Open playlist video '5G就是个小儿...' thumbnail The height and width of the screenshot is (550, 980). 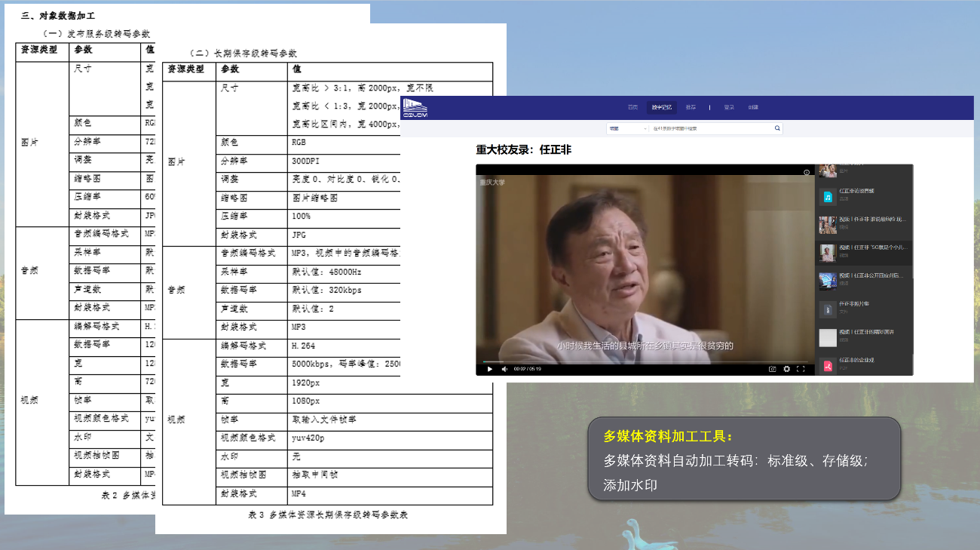point(828,253)
